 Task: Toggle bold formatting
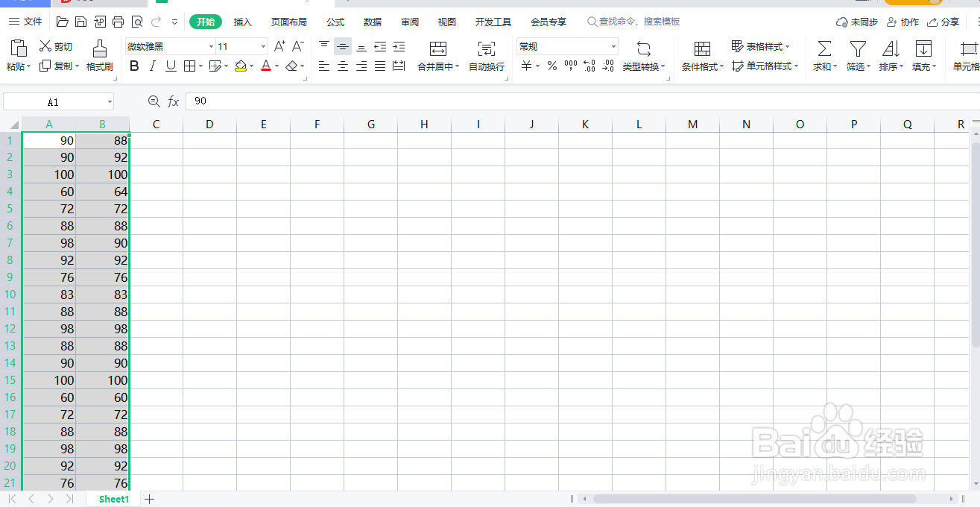134,66
